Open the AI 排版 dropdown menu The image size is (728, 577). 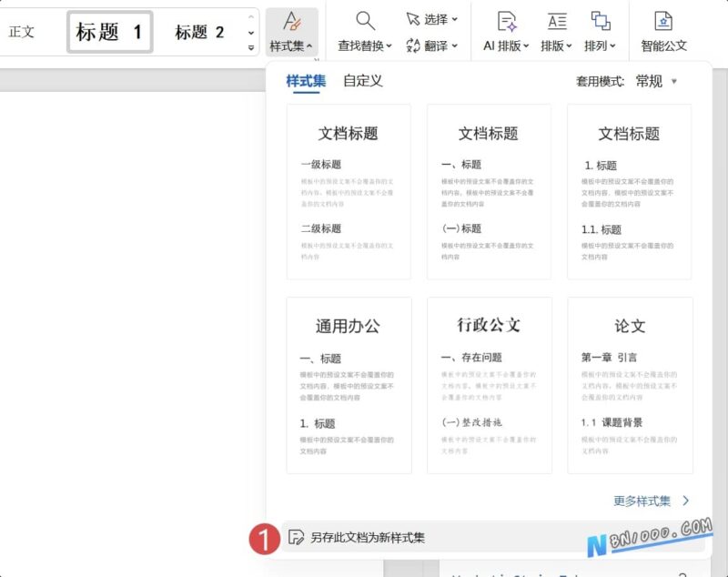click(x=506, y=46)
